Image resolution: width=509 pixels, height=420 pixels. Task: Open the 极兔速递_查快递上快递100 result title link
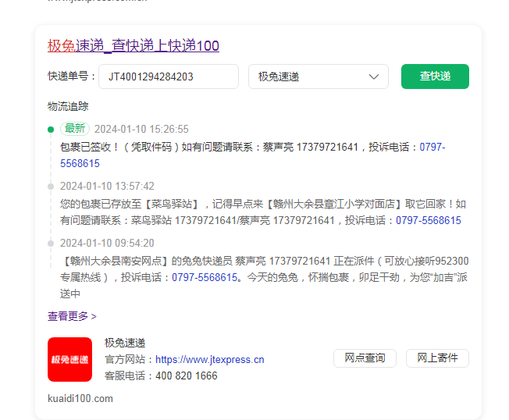(133, 46)
